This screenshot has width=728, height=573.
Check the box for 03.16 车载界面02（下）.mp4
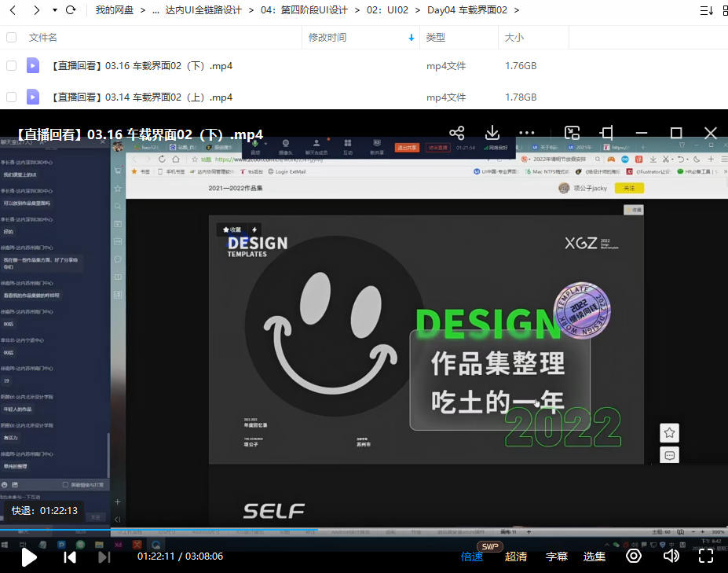pyautogui.click(x=11, y=66)
